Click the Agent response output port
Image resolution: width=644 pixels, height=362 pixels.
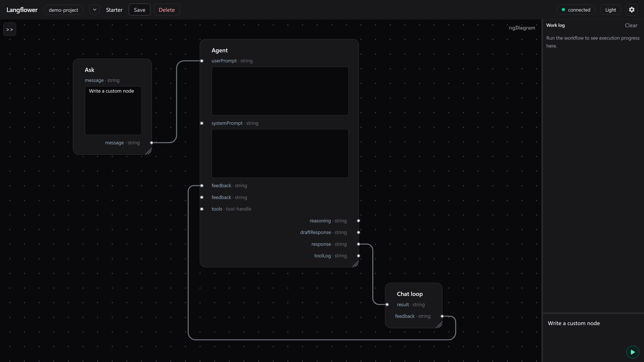point(358,244)
